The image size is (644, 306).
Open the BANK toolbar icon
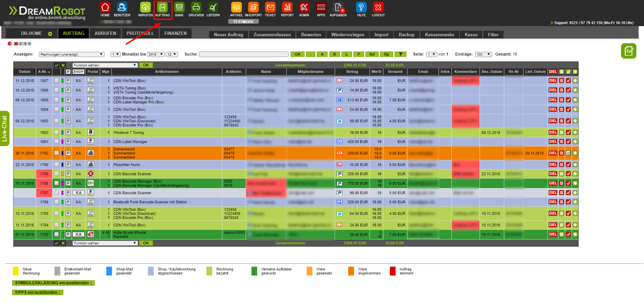(x=179, y=7)
